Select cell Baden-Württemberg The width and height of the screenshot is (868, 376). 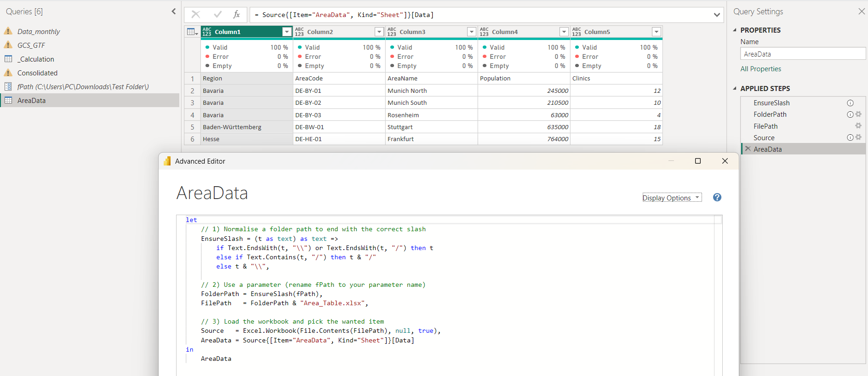247,127
